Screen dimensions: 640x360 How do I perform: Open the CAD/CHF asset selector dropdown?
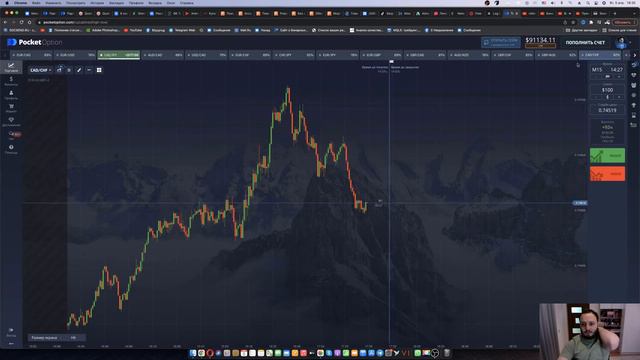coord(40,70)
